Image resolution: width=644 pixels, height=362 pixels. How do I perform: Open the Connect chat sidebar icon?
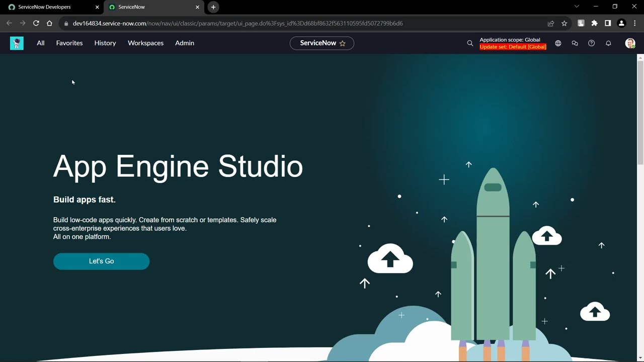[575, 43]
